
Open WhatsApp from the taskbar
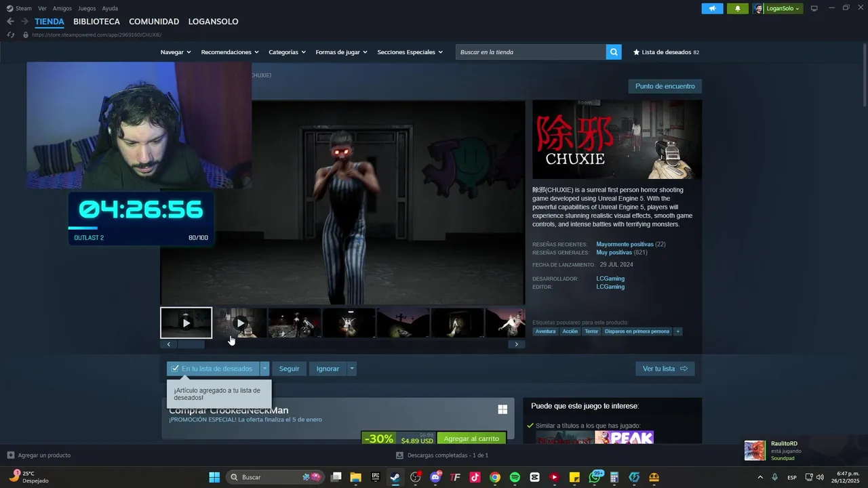pos(595,477)
